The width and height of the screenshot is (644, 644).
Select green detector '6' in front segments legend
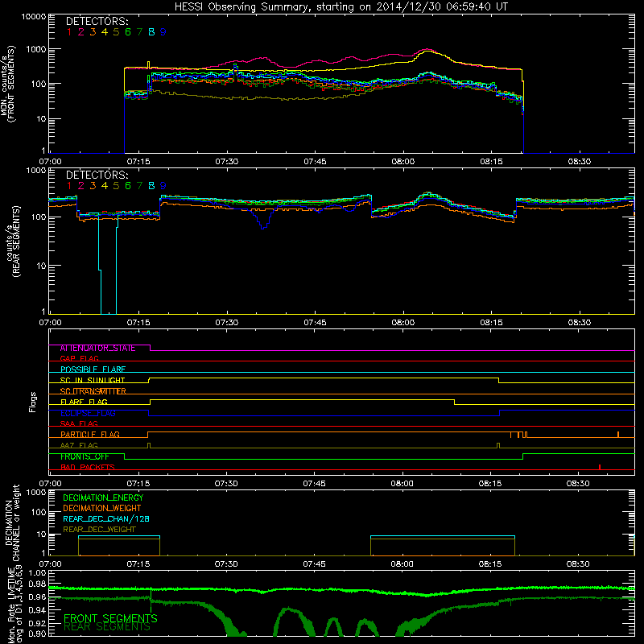point(128,32)
